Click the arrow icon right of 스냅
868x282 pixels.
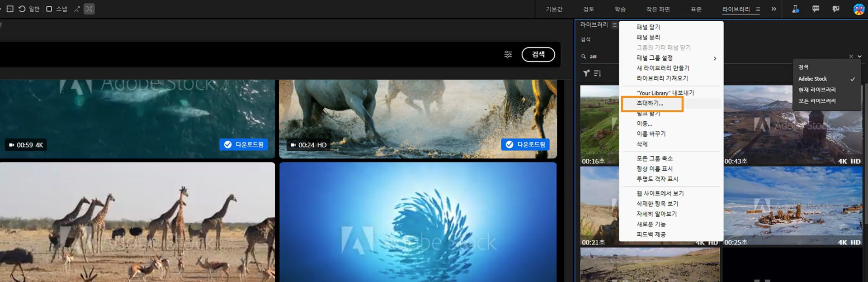click(77, 9)
